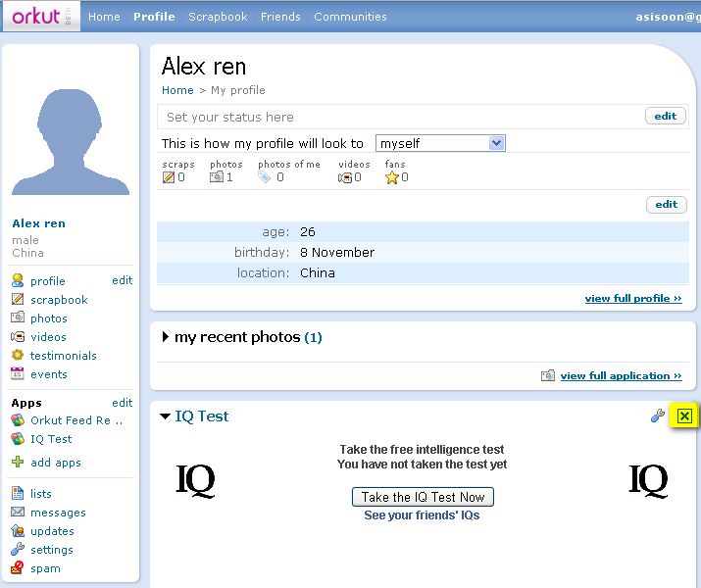This screenshot has height=588, width=701.
Task: Open events calendar icon
Action: coord(18,374)
